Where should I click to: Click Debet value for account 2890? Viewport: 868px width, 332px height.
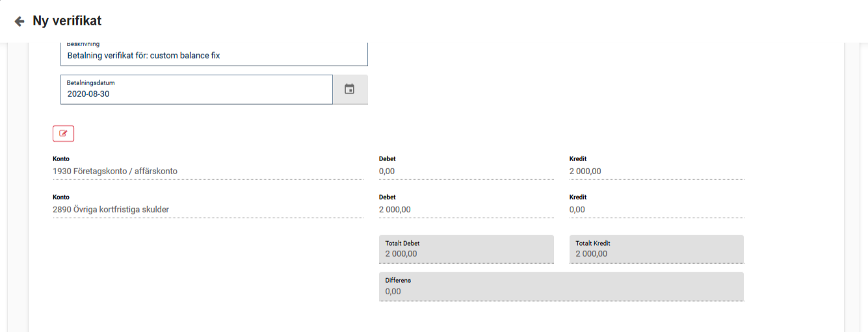point(466,209)
